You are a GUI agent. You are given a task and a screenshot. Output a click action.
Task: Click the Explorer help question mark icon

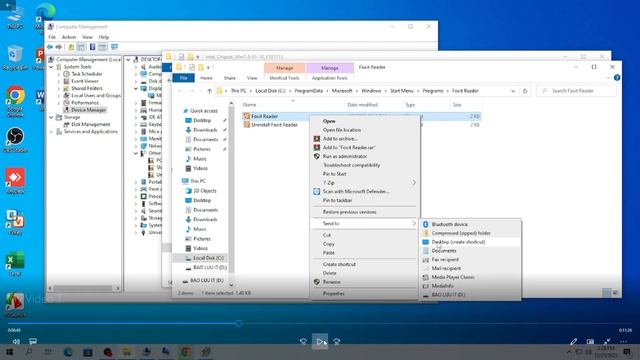point(617,78)
